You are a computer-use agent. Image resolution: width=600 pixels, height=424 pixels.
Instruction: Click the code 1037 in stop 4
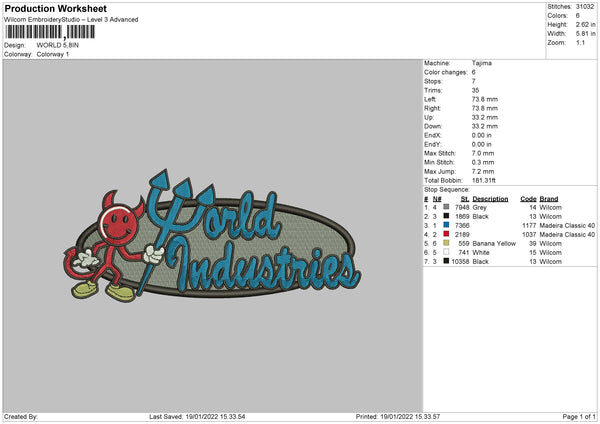(529, 235)
